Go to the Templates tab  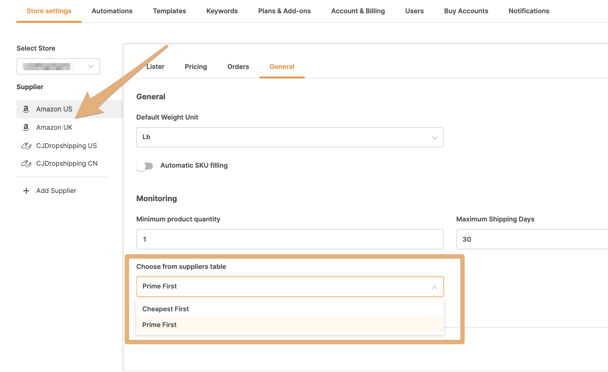tap(169, 11)
